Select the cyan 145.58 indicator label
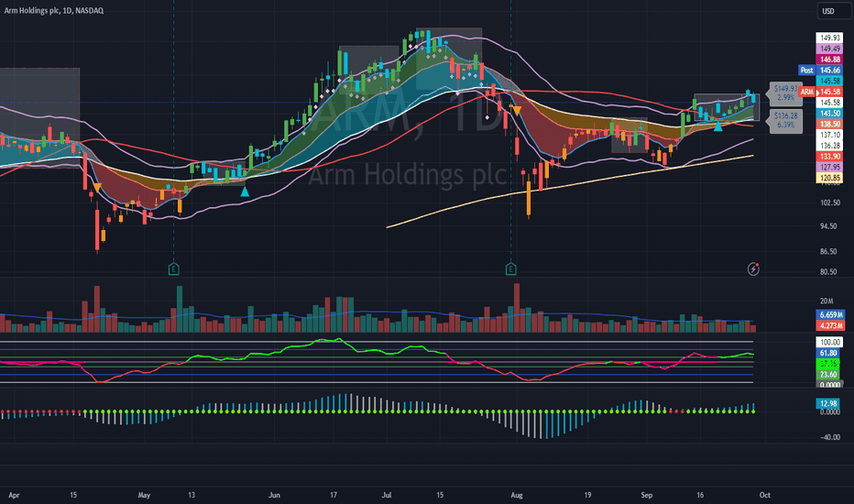 [x=829, y=81]
